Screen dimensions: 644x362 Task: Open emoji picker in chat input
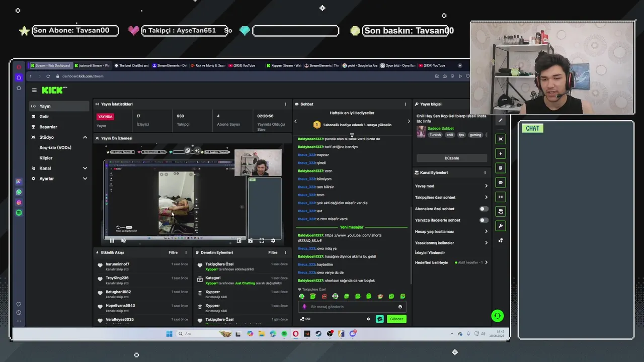pyautogui.click(x=400, y=307)
